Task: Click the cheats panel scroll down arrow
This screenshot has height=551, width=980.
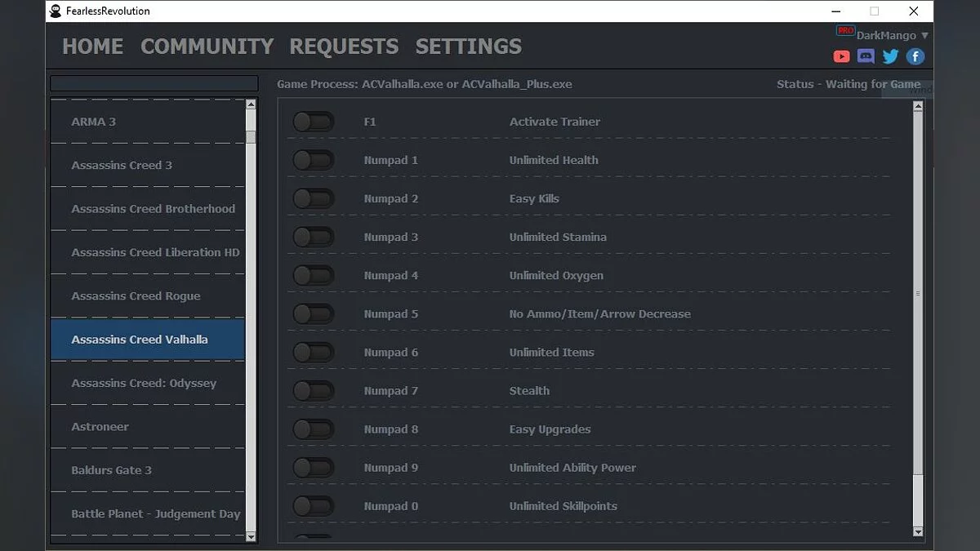Action: coord(918,531)
